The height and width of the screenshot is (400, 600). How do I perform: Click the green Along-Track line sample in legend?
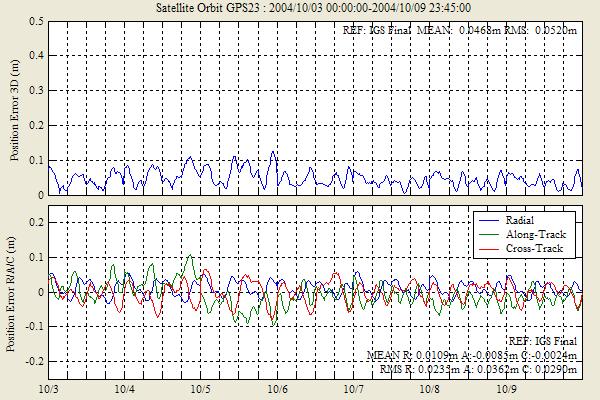click(x=490, y=233)
